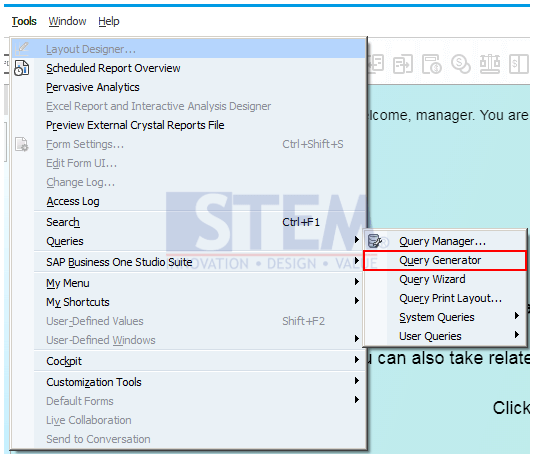Click the balance scale toolbar icon
Viewport: 533px width, 455px height.
pyautogui.click(x=489, y=64)
